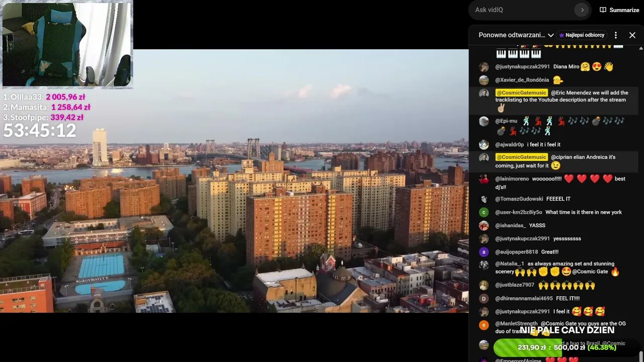Click the "yessssssss" chat message text
This screenshot has height=362, width=644.
click(567, 239)
